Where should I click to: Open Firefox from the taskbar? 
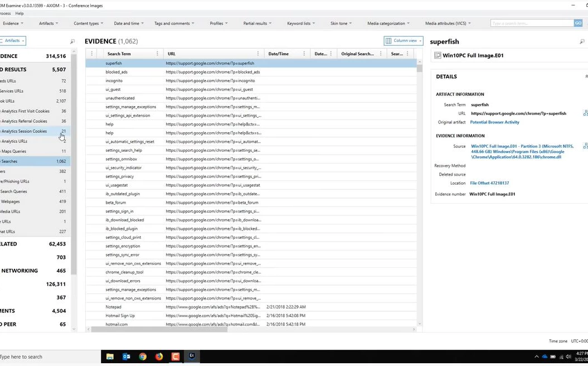(x=159, y=356)
